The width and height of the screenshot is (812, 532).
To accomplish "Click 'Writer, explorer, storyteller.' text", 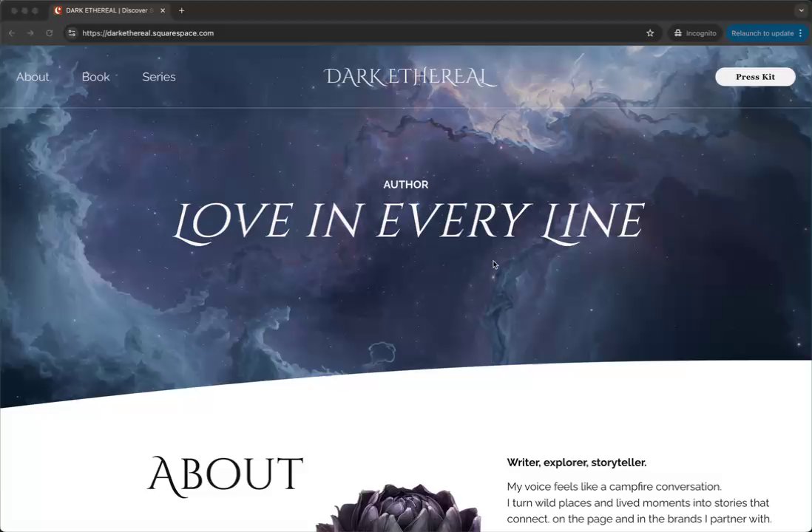I will (x=576, y=463).
